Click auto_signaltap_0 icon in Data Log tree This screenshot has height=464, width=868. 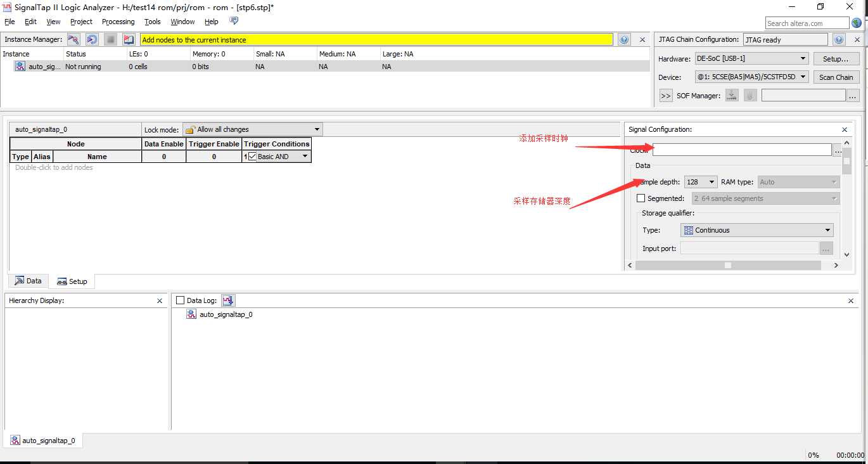[x=191, y=314]
